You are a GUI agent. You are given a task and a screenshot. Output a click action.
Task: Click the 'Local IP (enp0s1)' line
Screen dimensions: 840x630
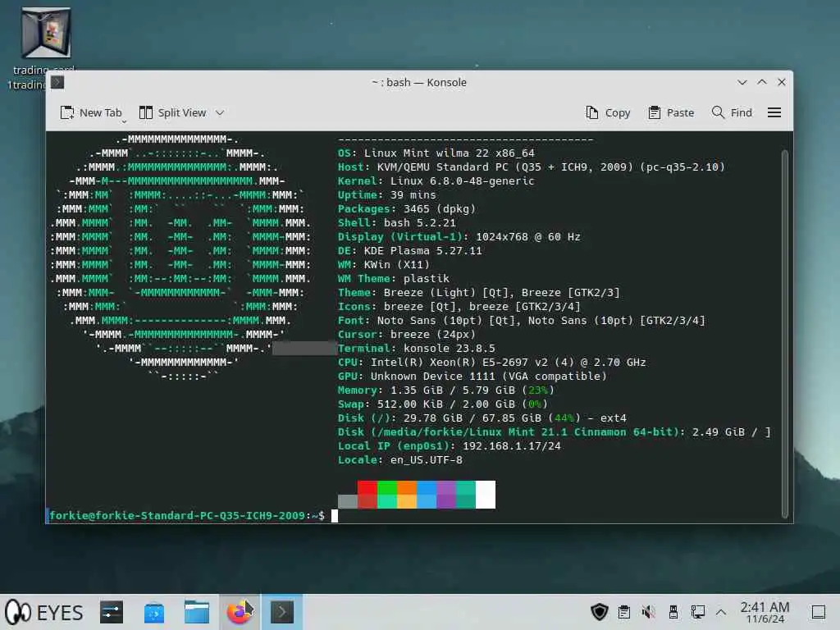449,445
